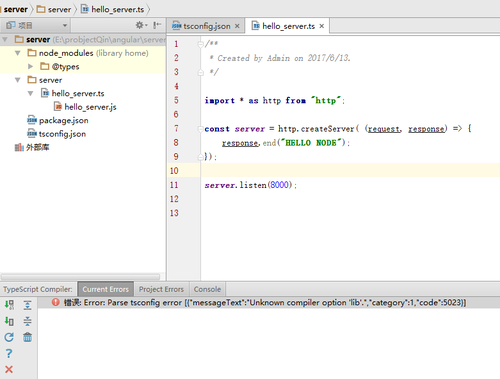Viewport: 500px width, 379px height.
Task: Click the expand all icon
Action: (x=27, y=305)
